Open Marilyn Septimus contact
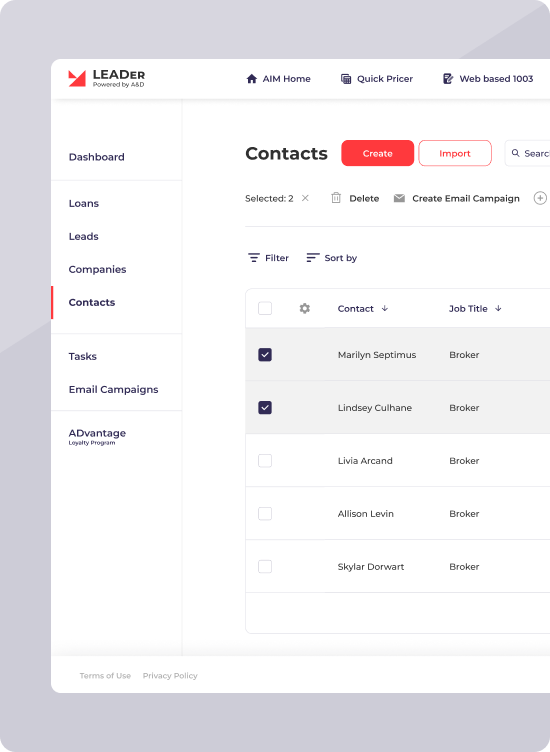Image resolution: width=550 pixels, height=752 pixels. coord(377,355)
